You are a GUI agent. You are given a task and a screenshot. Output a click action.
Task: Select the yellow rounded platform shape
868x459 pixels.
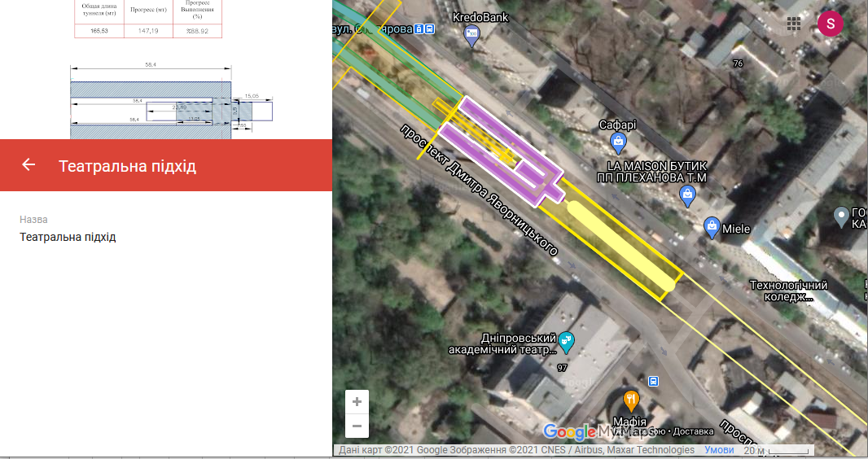623,246
